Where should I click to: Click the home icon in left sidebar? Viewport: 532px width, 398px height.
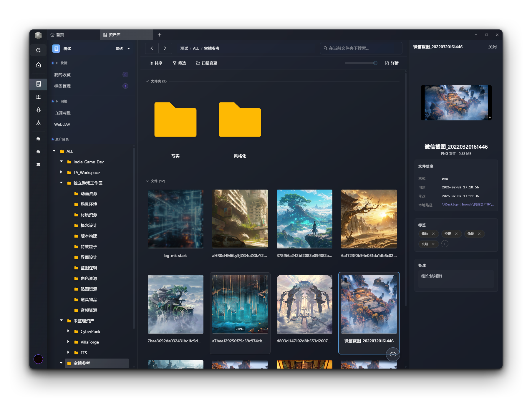pyautogui.click(x=38, y=65)
